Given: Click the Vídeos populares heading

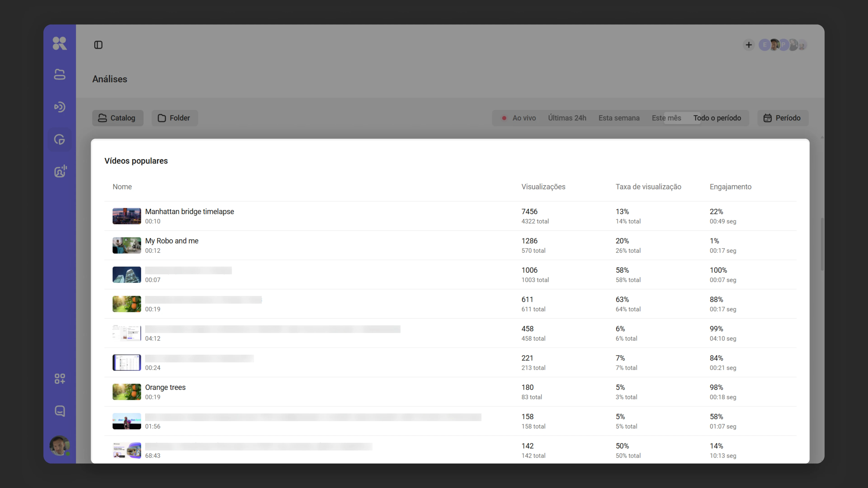Looking at the screenshot, I should tap(136, 161).
